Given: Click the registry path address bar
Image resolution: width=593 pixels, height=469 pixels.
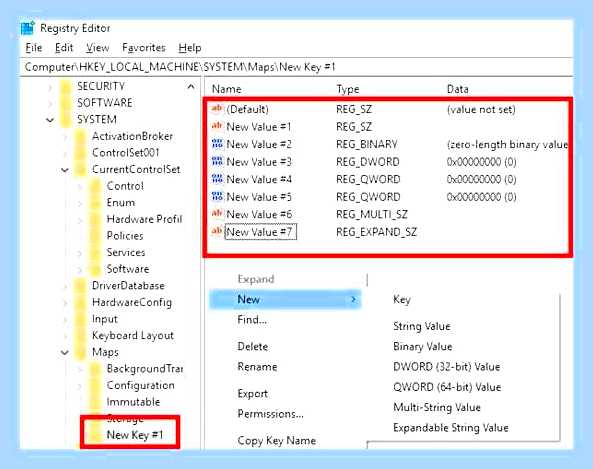Looking at the screenshot, I should click(x=296, y=67).
